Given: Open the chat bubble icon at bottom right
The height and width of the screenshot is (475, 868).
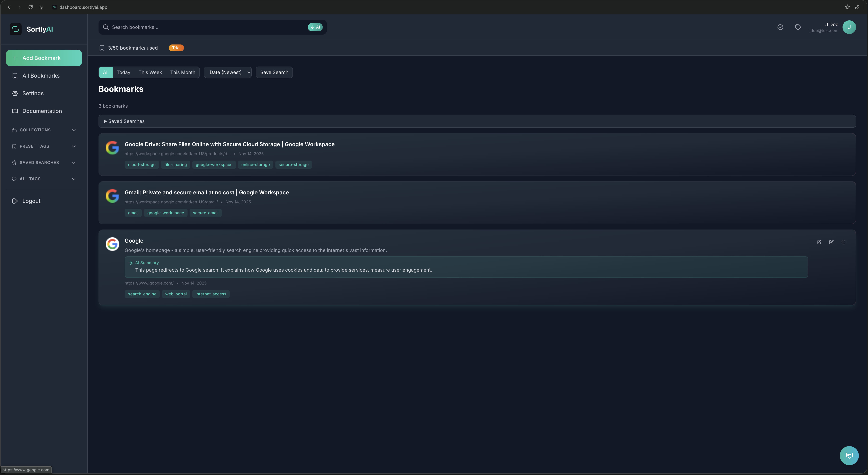Looking at the screenshot, I should coord(849,455).
